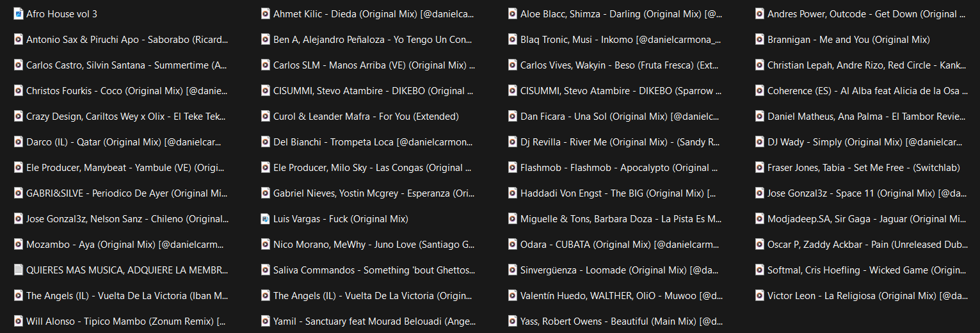Click icon next to Yass, Robert Owens - Beautiful
This screenshot has height=333, width=980.
tap(513, 321)
